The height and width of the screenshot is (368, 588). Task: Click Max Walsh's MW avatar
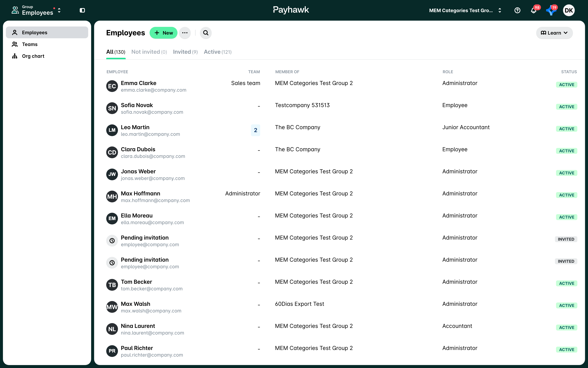(112, 307)
